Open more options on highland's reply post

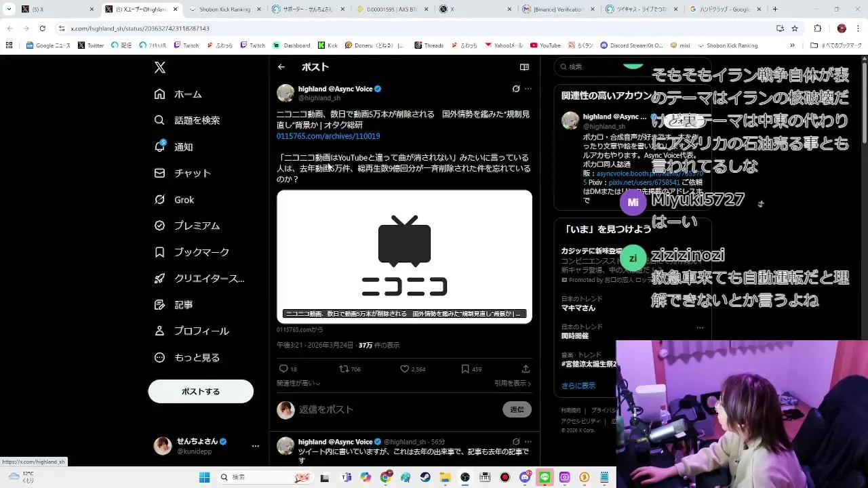(528, 442)
